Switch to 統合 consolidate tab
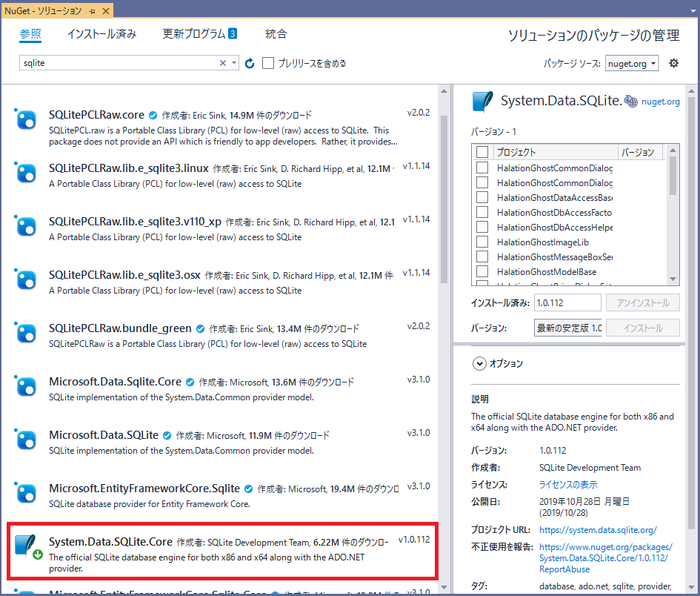Image resolution: width=700 pixels, height=596 pixels. (x=276, y=34)
